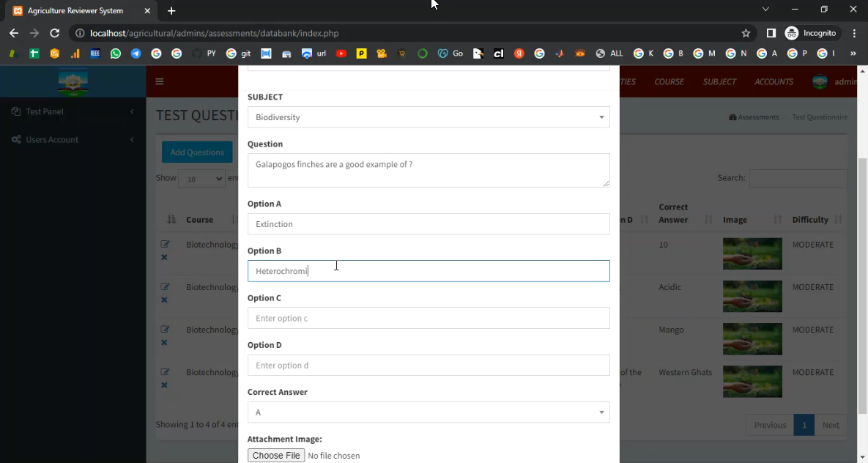Click the Next pagination button
Viewport: 868px width, 463px height.
click(830, 425)
